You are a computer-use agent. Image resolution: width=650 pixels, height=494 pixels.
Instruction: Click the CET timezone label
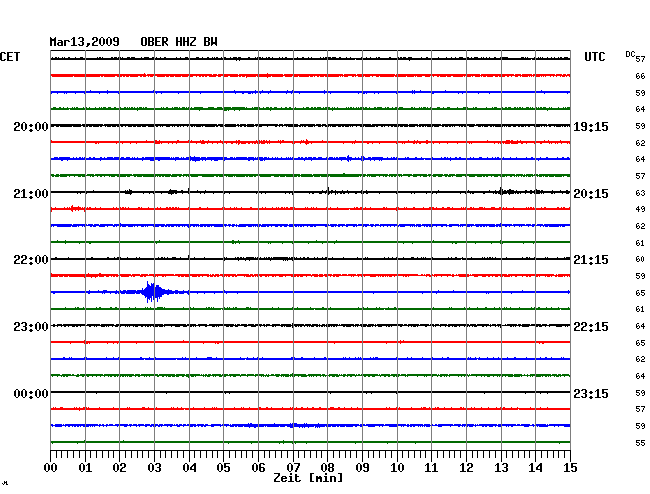[x=10, y=57]
